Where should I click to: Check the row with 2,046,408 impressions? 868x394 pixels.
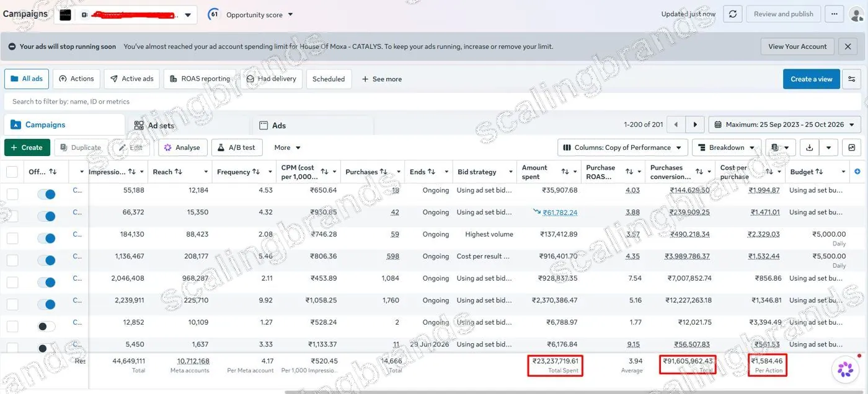(12, 282)
